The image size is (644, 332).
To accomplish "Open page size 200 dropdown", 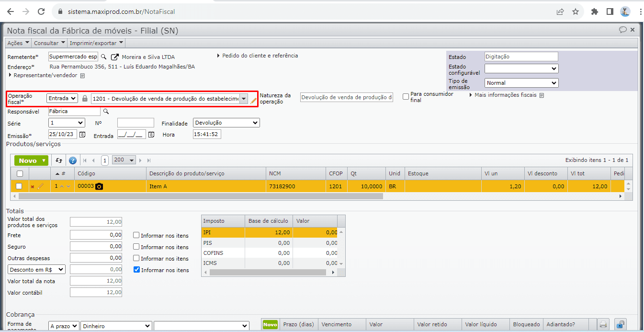I will (124, 160).
